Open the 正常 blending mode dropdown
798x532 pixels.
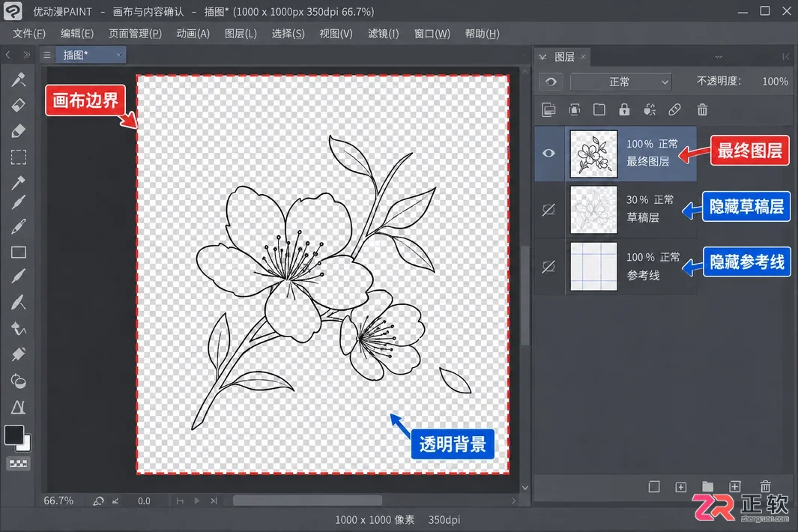(x=620, y=82)
